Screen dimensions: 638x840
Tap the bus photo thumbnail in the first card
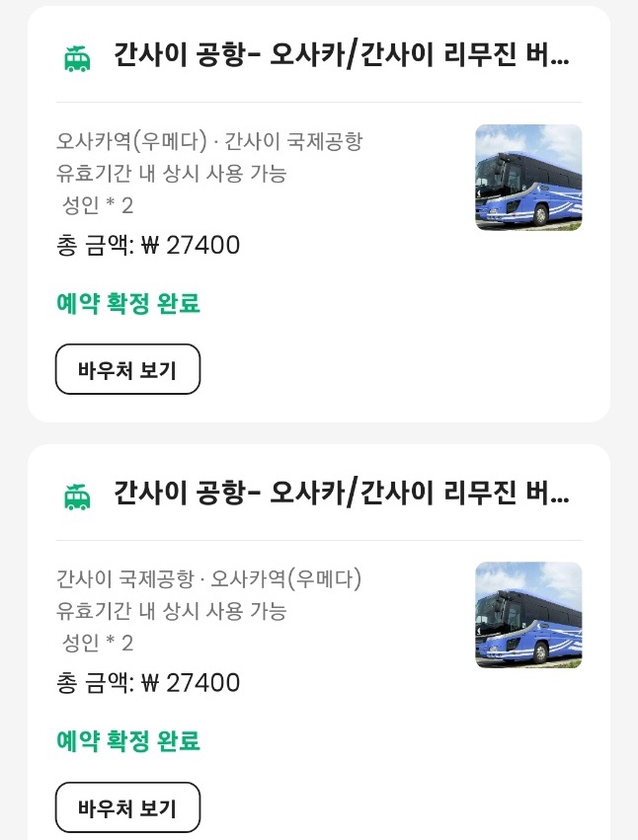528,178
